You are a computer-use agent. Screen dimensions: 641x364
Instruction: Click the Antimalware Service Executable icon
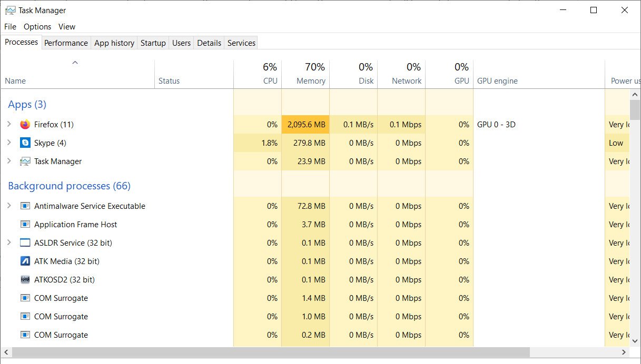25,206
